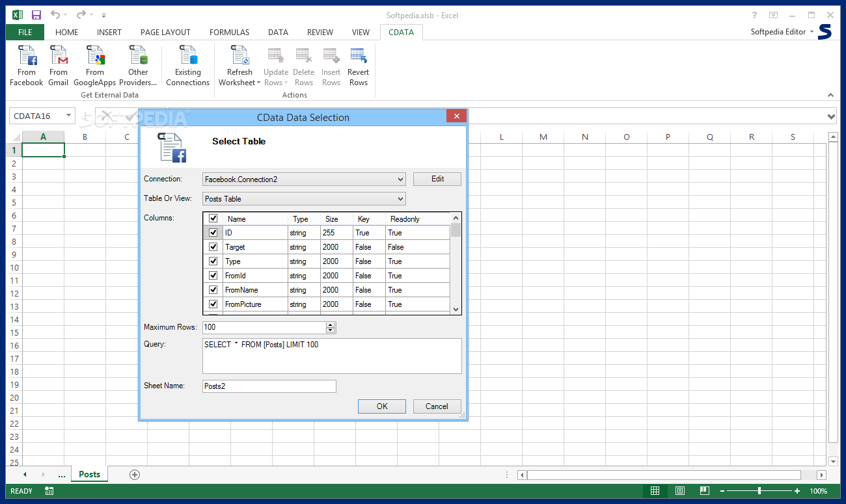
Task: Import data From GoogleApps
Action: [95, 66]
